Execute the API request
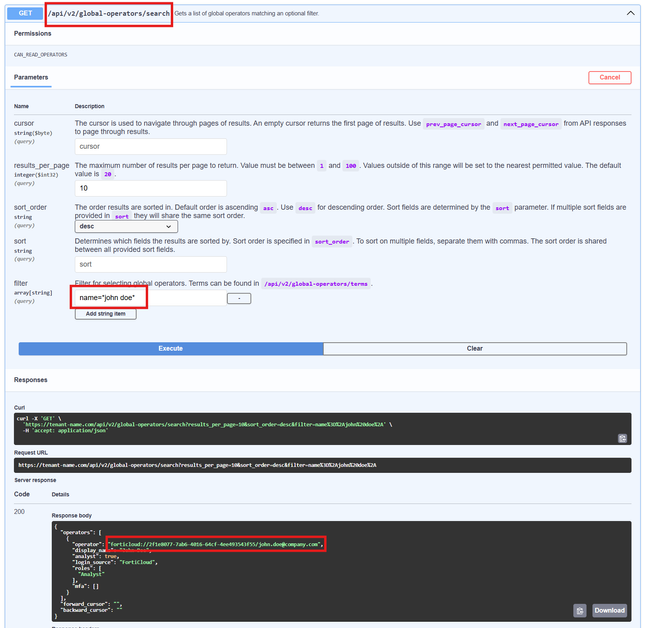Screen dimensions: 651x628 tap(171, 349)
